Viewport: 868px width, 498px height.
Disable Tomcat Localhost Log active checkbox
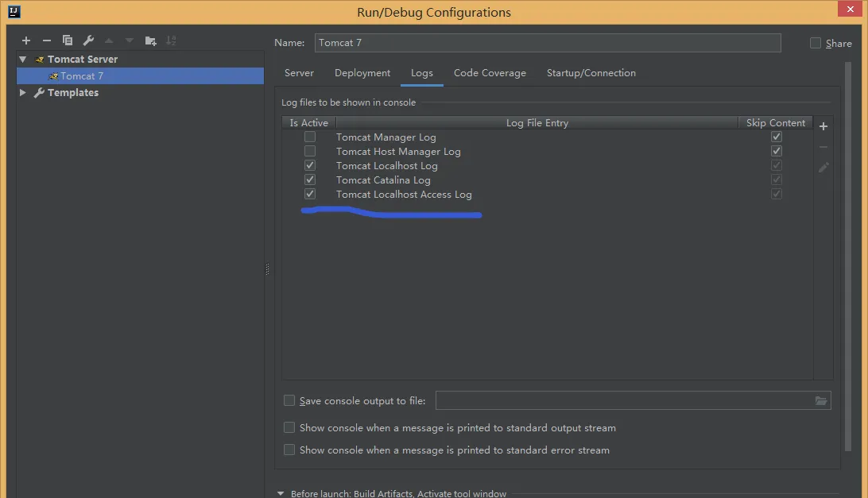pyautogui.click(x=310, y=165)
